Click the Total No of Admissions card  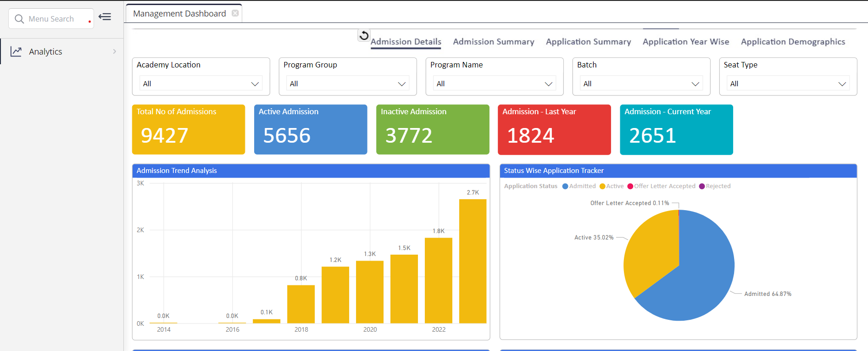189,129
